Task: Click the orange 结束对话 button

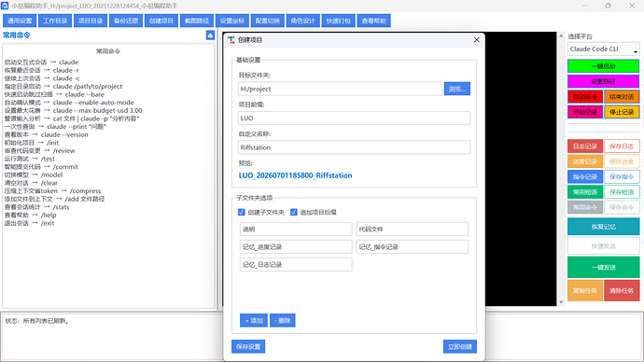Action: pyautogui.click(x=622, y=97)
